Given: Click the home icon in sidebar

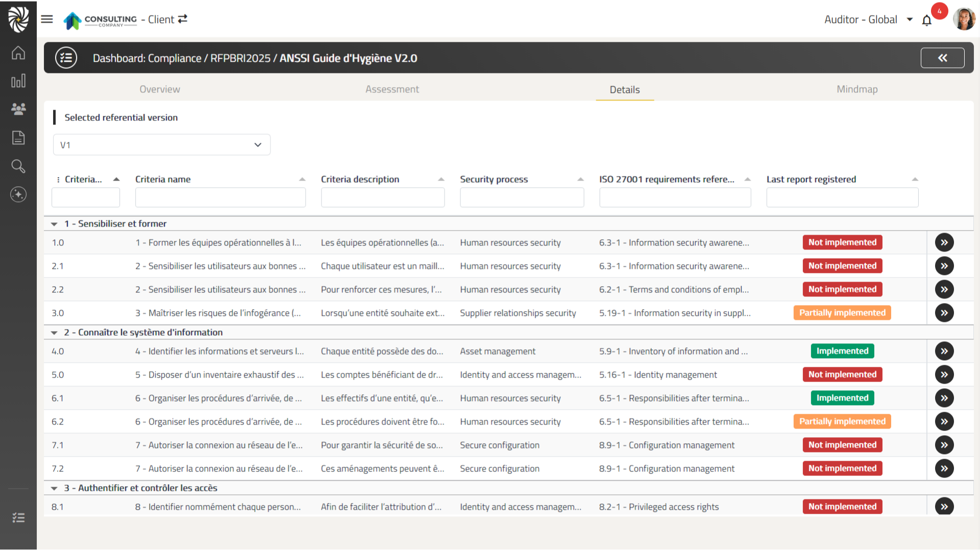Looking at the screenshot, I should [18, 53].
